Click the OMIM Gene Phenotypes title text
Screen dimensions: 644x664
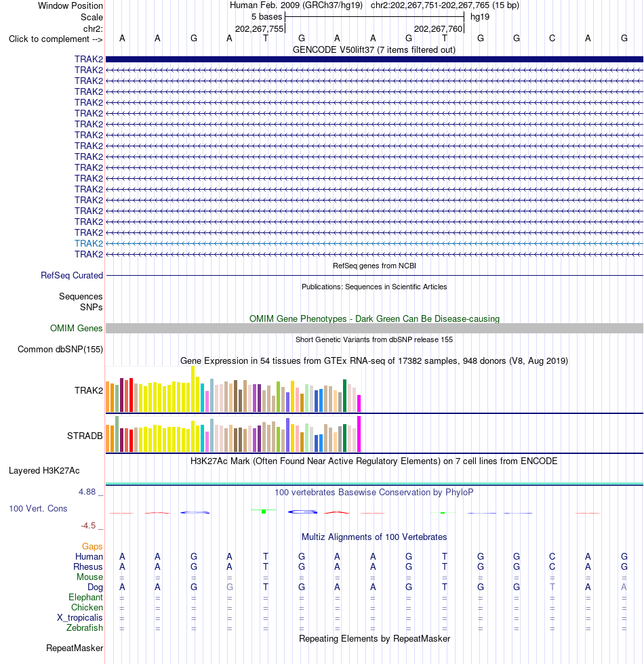pos(374,319)
